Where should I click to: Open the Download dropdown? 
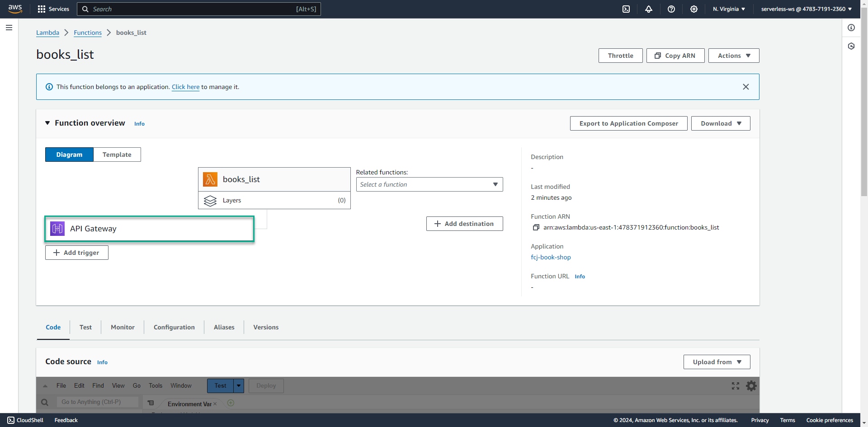[x=721, y=123]
